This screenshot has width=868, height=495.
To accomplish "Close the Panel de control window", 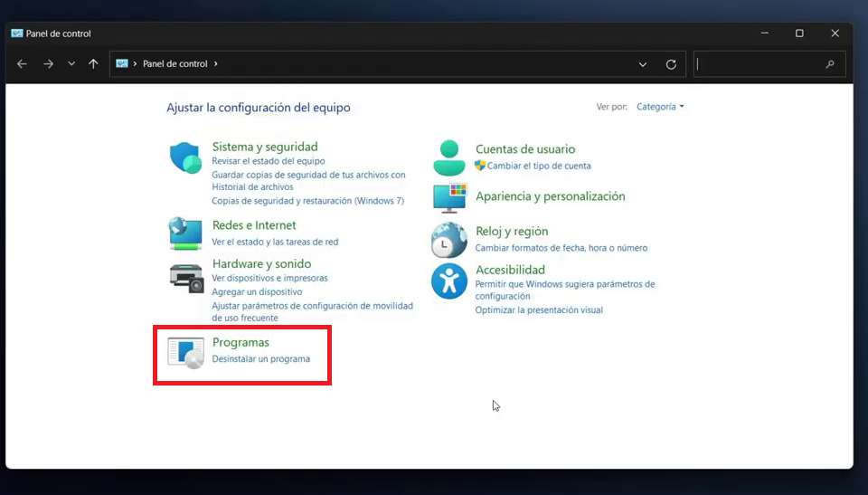I will (x=835, y=33).
